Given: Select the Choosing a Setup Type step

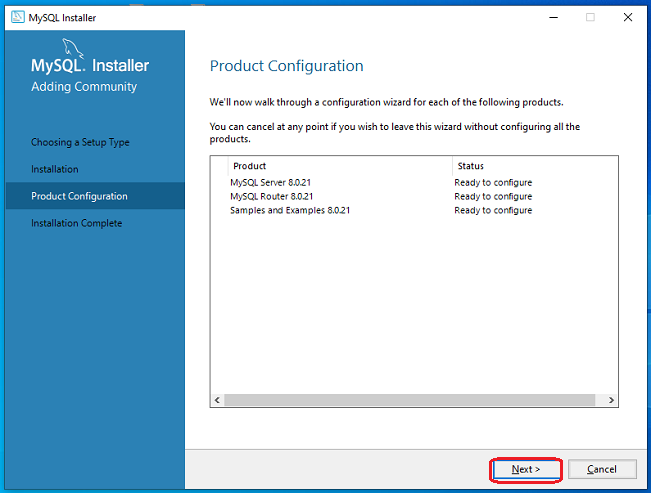Looking at the screenshot, I should coord(80,142).
